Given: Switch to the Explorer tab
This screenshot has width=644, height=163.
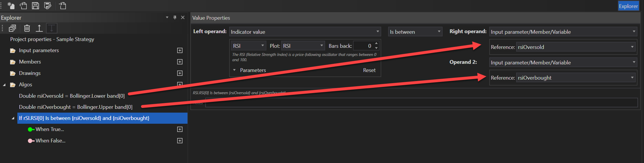Looking at the screenshot, I should 628,6.
